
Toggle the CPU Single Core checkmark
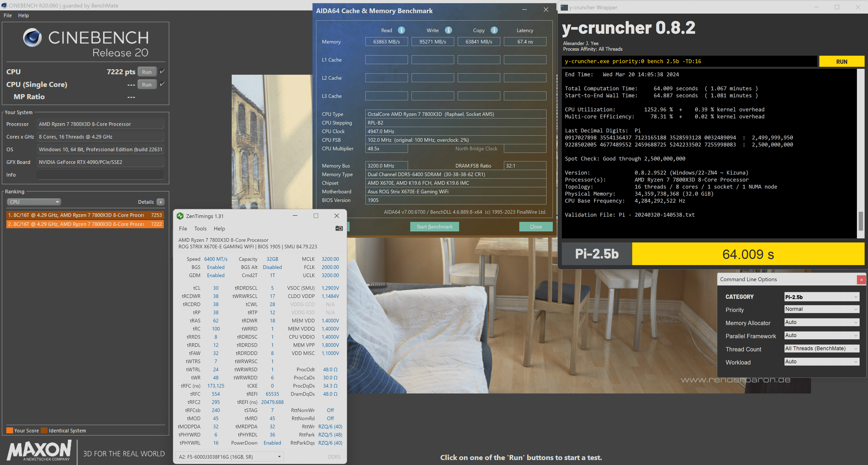coord(162,84)
